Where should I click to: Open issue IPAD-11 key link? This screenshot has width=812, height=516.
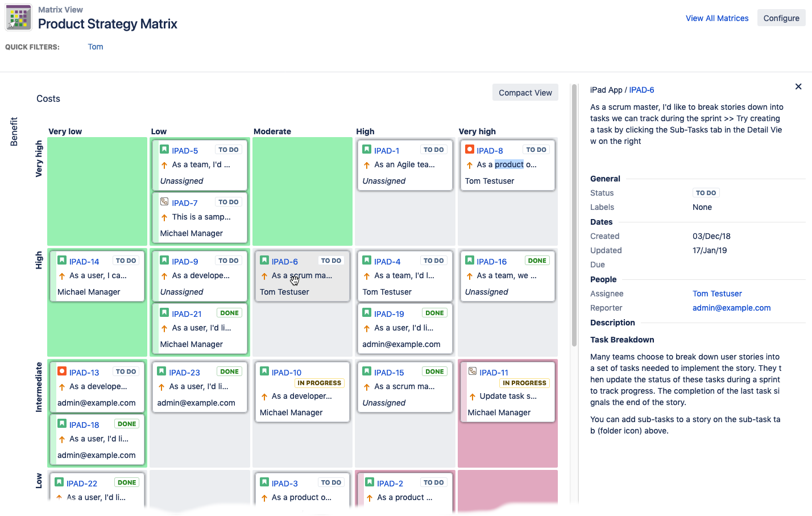pyautogui.click(x=494, y=373)
